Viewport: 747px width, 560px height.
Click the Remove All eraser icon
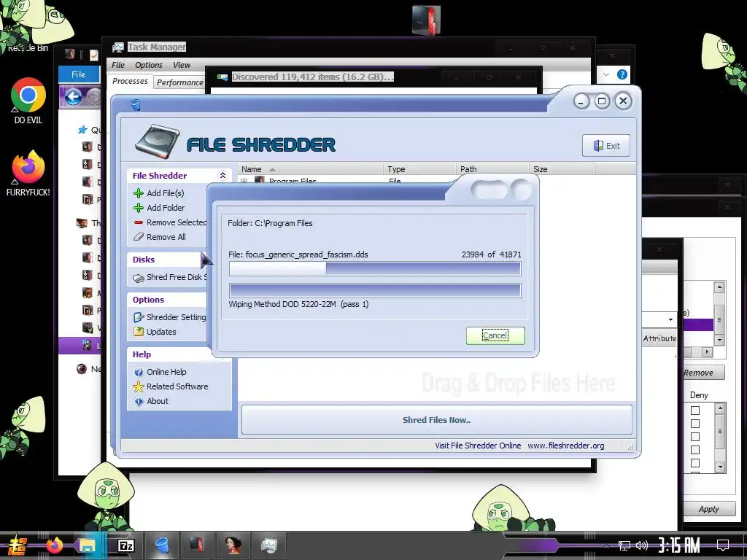pyautogui.click(x=139, y=237)
